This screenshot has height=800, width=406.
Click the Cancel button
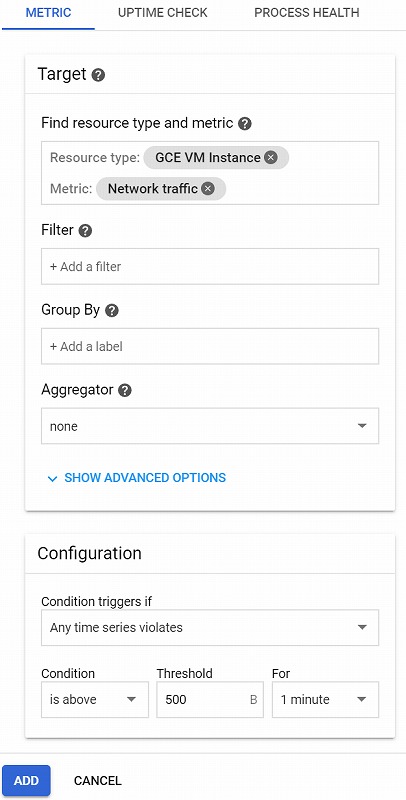[x=97, y=781]
